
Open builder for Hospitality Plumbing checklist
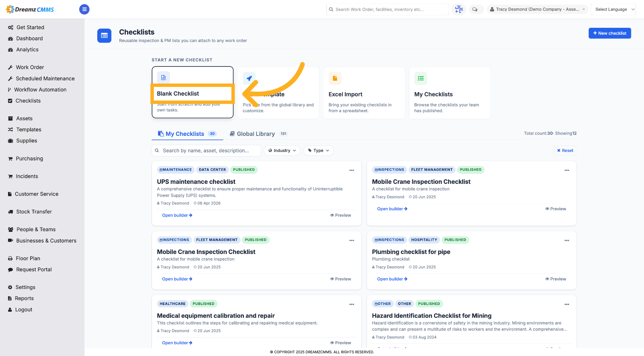392,279
